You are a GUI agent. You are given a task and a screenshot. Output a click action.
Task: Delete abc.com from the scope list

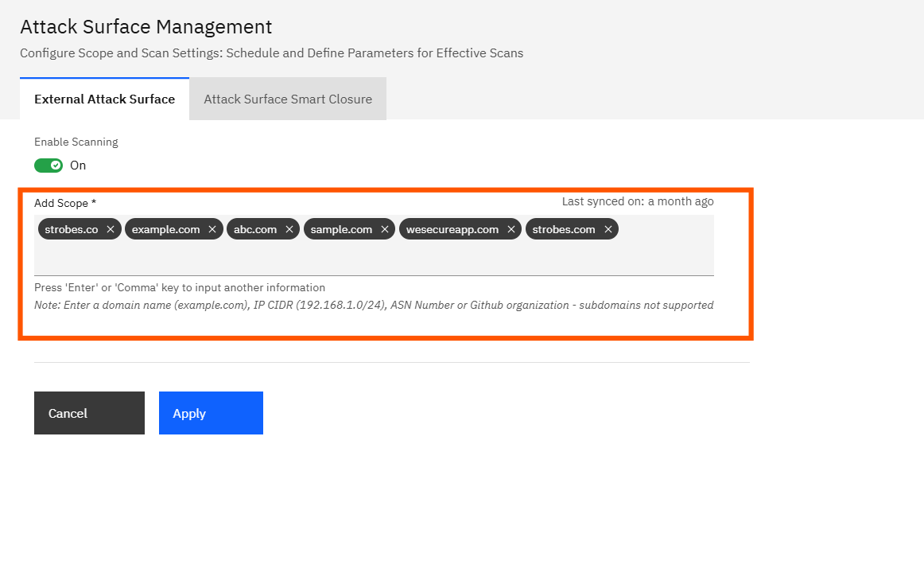click(x=289, y=229)
